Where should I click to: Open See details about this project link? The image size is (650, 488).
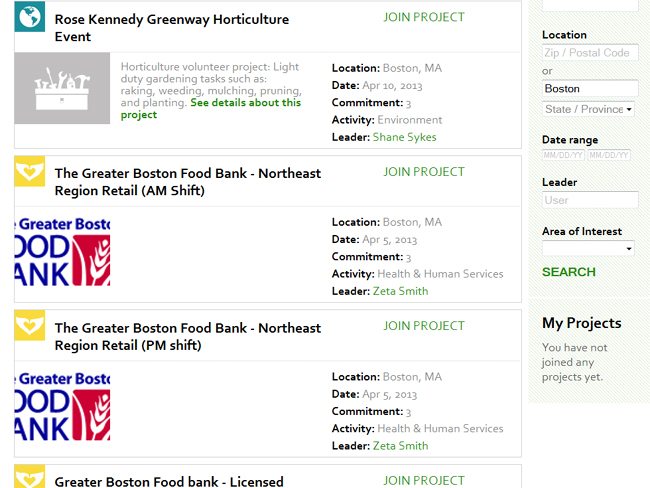(211, 109)
